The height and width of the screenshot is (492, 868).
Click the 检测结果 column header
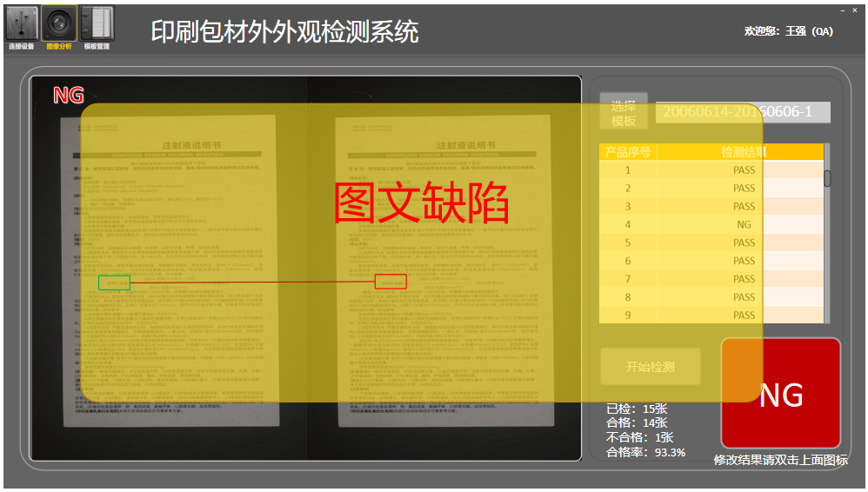pos(744,152)
